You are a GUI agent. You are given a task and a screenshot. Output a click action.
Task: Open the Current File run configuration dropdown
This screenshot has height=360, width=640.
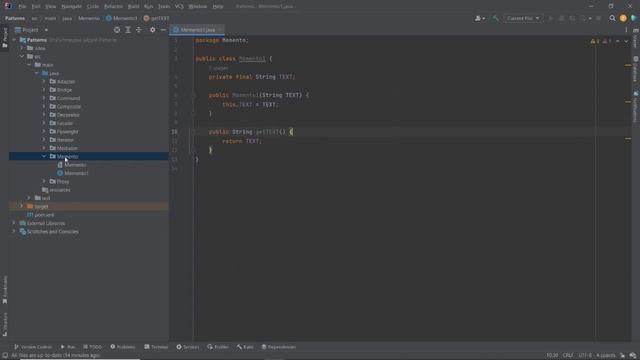(x=523, y=18)
